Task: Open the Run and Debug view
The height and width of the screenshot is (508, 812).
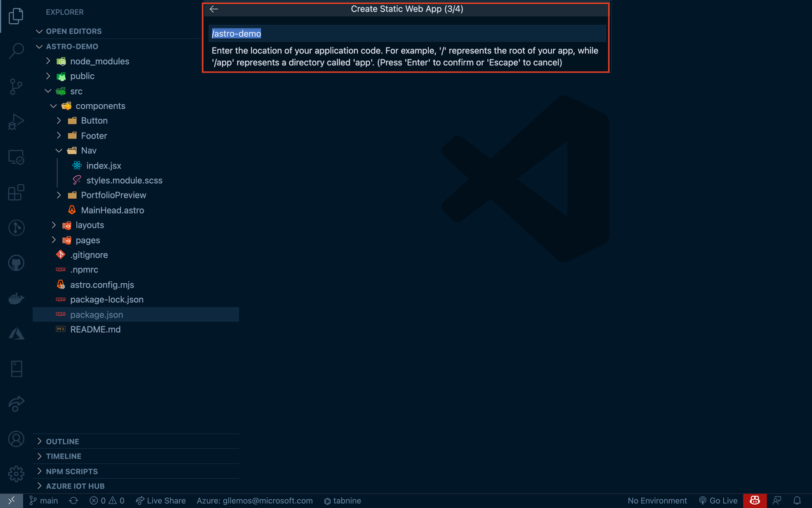Action: [16, 121]
